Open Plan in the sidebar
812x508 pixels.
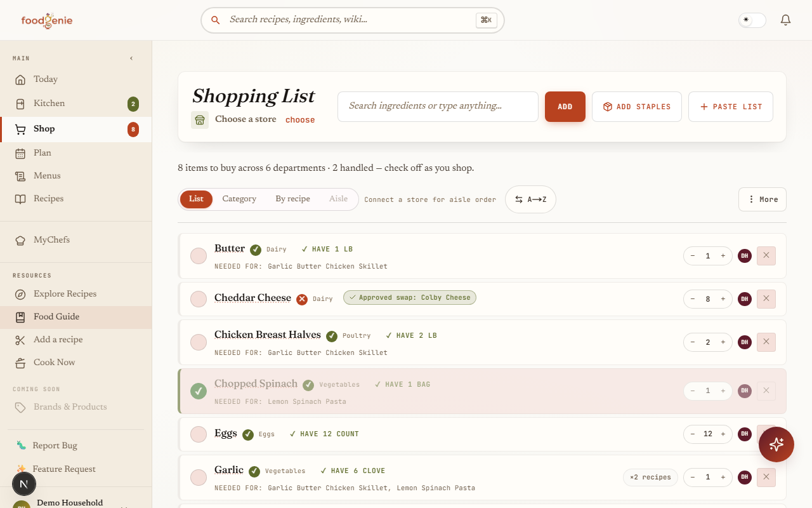[76, 153]
